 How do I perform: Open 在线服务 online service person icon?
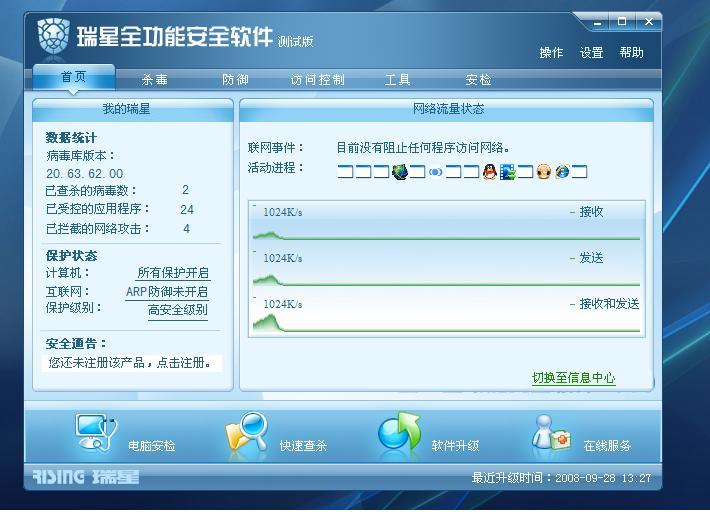click(x=551, y=432)
